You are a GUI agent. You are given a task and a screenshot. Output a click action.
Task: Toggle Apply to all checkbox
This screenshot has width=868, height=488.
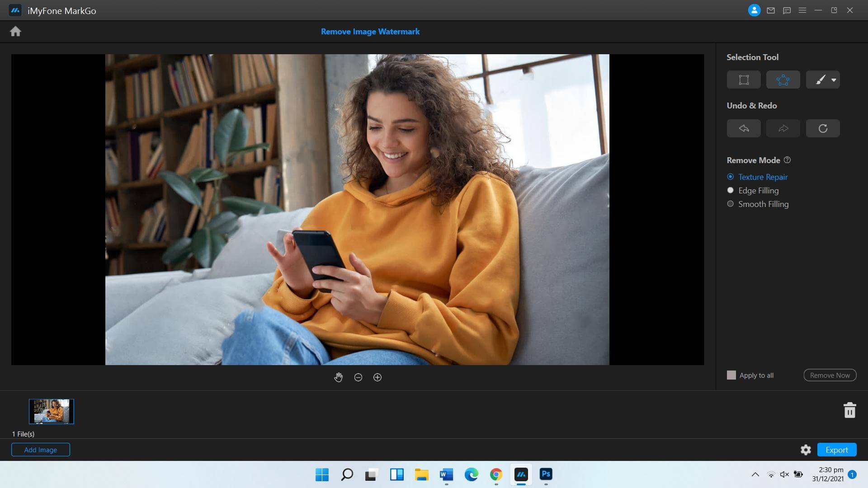pos(731,375)
